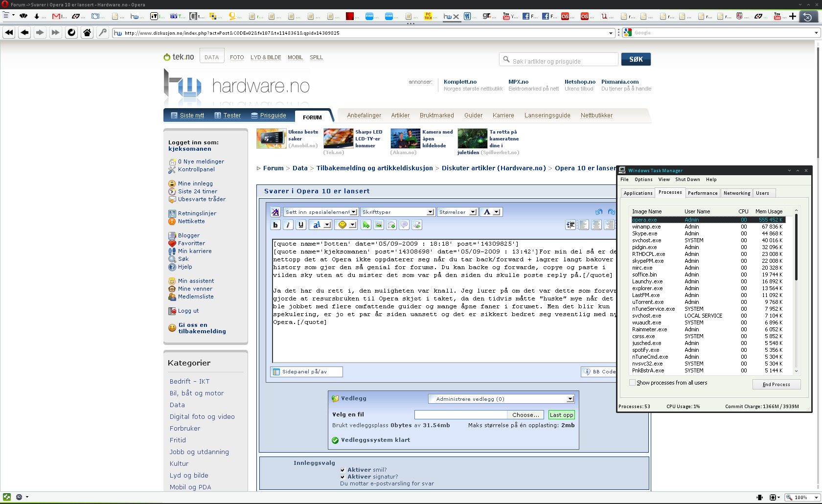The width and height of the screenshot is (822, 504).
Task: Toggle underline formatting in post editor
Action: coord(301,225)
